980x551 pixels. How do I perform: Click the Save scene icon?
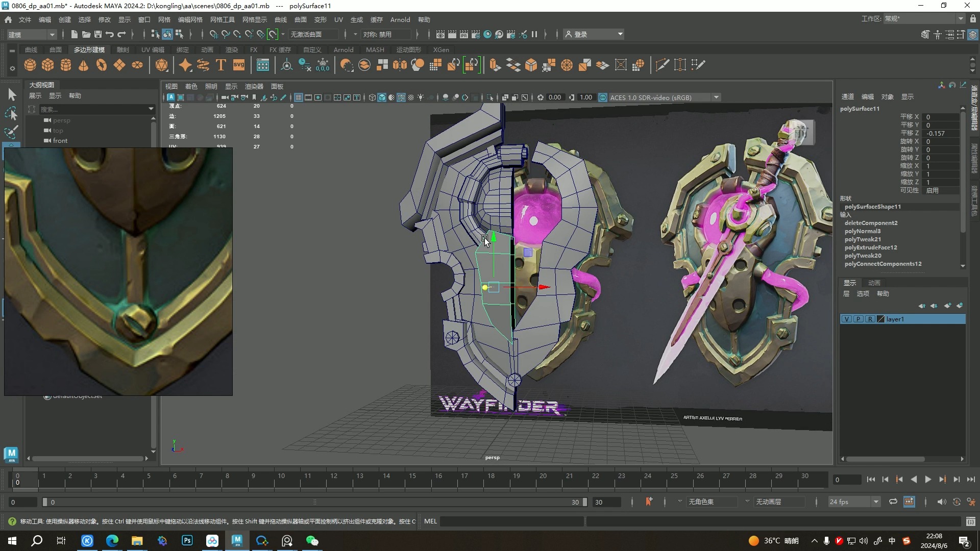98,34
